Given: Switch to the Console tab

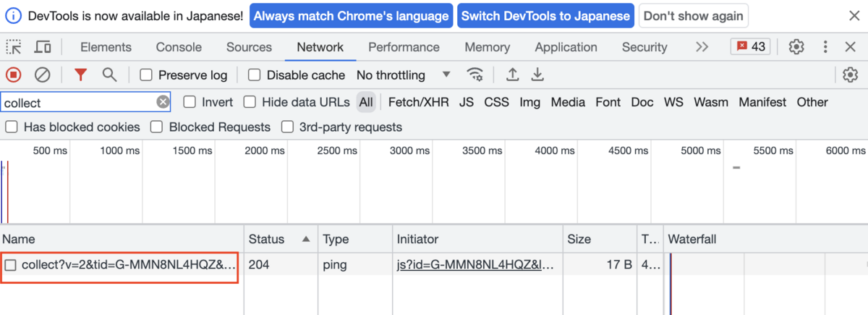Looking at the screenshot, I should (x=179, y=47).
